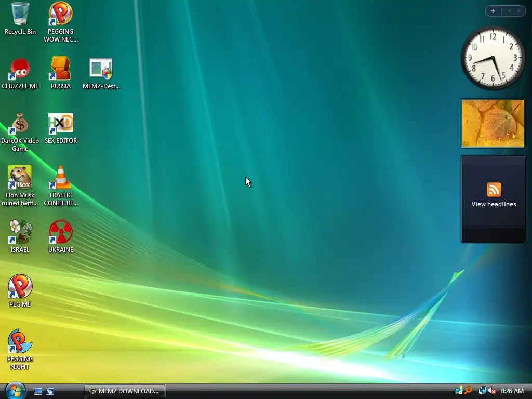Activate the MEMZ DOWNLOAD... taskbar button
This screenshot has width=532, height=399.
click(x=125, y=391)
